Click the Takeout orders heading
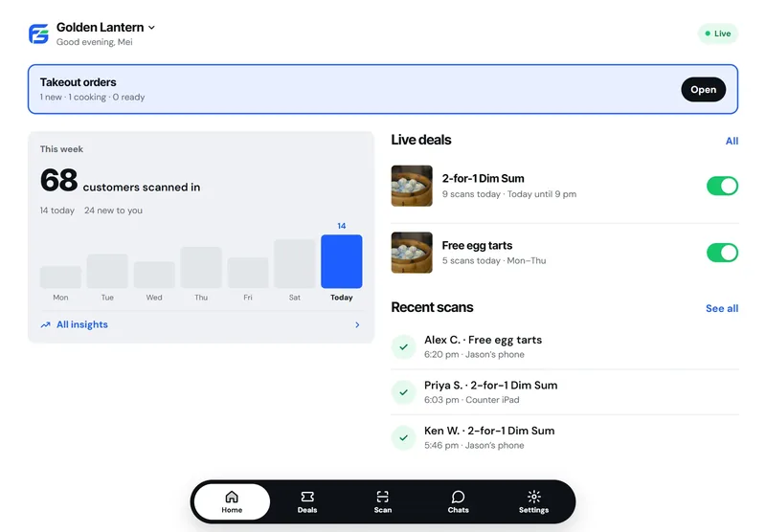 coord(79,82)
